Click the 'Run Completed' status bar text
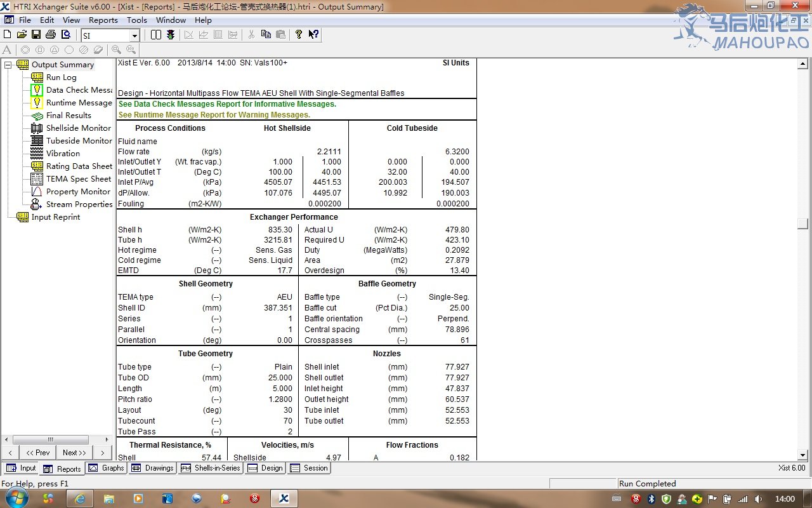 click(x=648, y=484)
